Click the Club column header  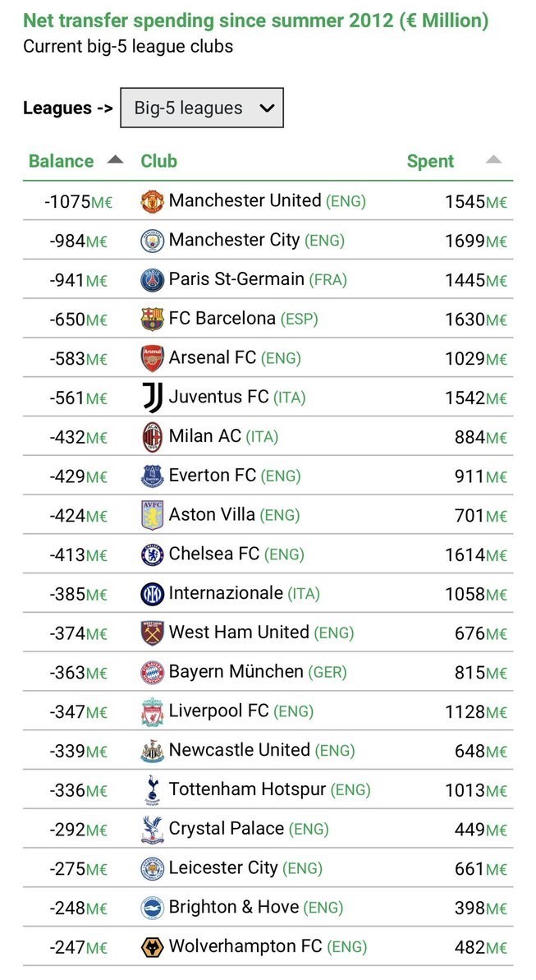pos(159,161)
